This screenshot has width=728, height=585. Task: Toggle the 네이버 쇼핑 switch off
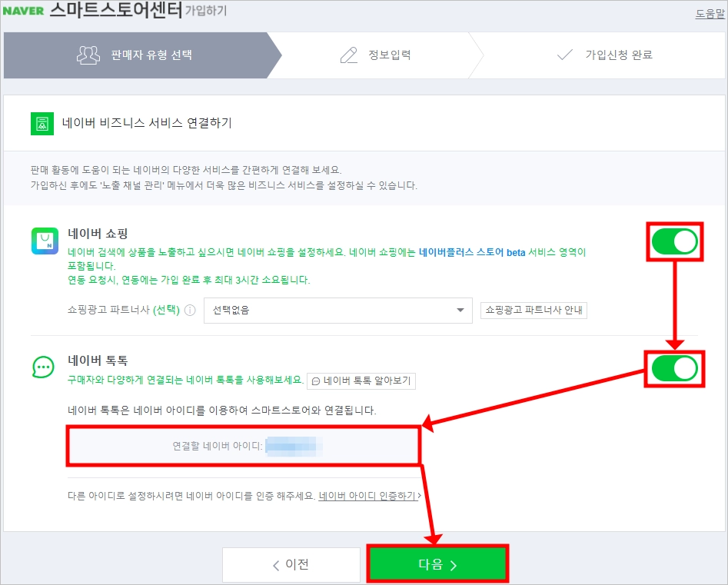tap(675, 241)
